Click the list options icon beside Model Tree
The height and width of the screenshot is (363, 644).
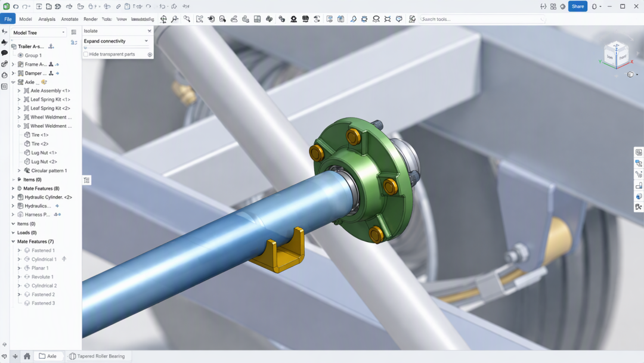(x=74, y=32)
